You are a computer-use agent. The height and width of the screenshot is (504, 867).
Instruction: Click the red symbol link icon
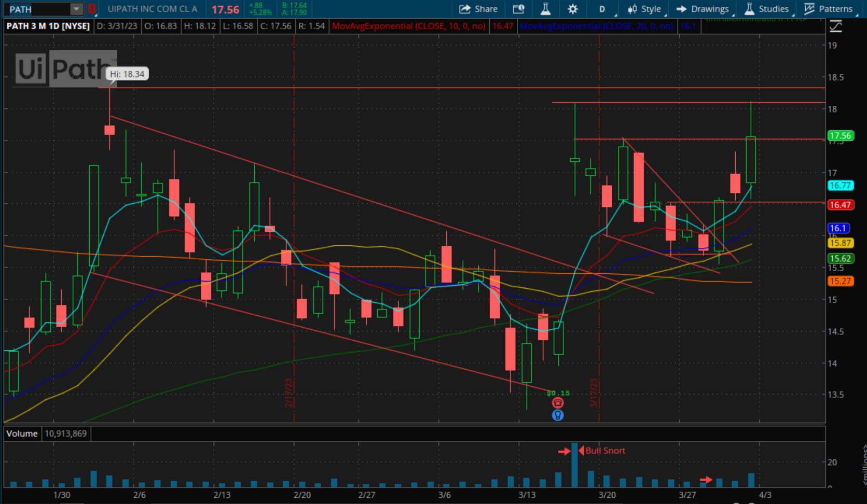(92, 9)
